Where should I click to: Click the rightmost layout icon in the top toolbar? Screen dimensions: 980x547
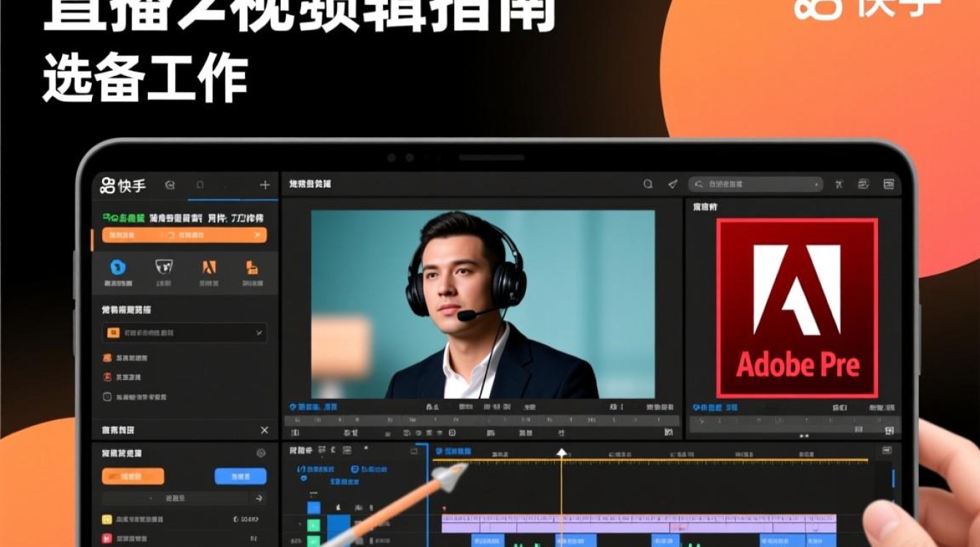[x=889, y=185]
